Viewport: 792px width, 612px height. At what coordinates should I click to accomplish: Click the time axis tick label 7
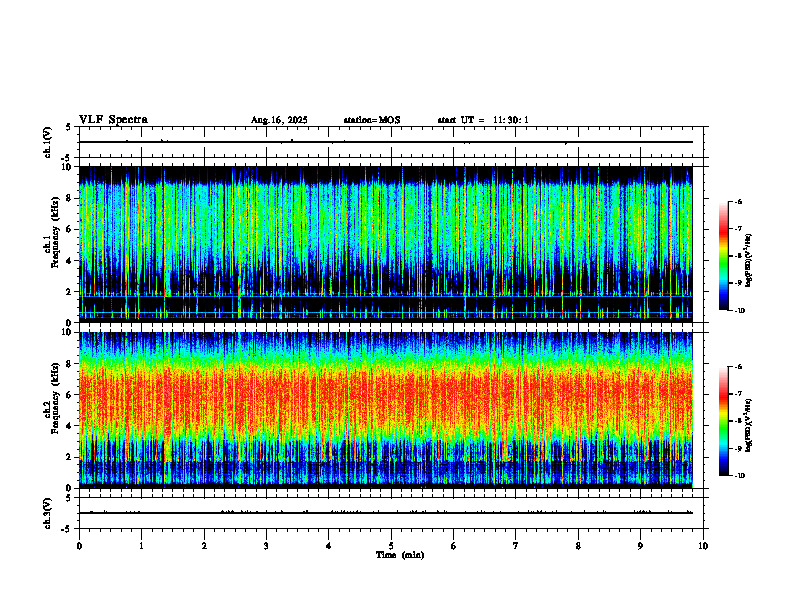coord(516,546)
